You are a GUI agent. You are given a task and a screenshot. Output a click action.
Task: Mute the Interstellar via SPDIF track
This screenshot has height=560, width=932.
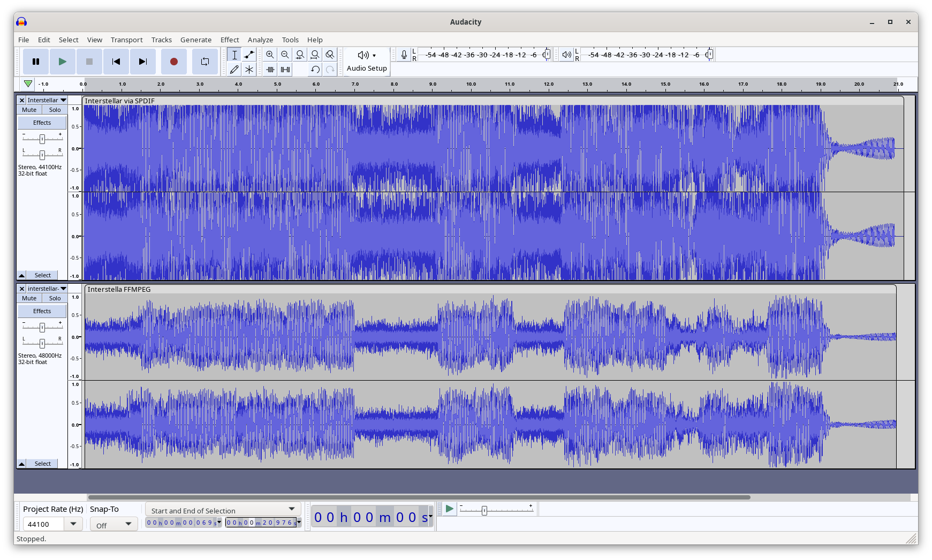click(x=29, y=110)
